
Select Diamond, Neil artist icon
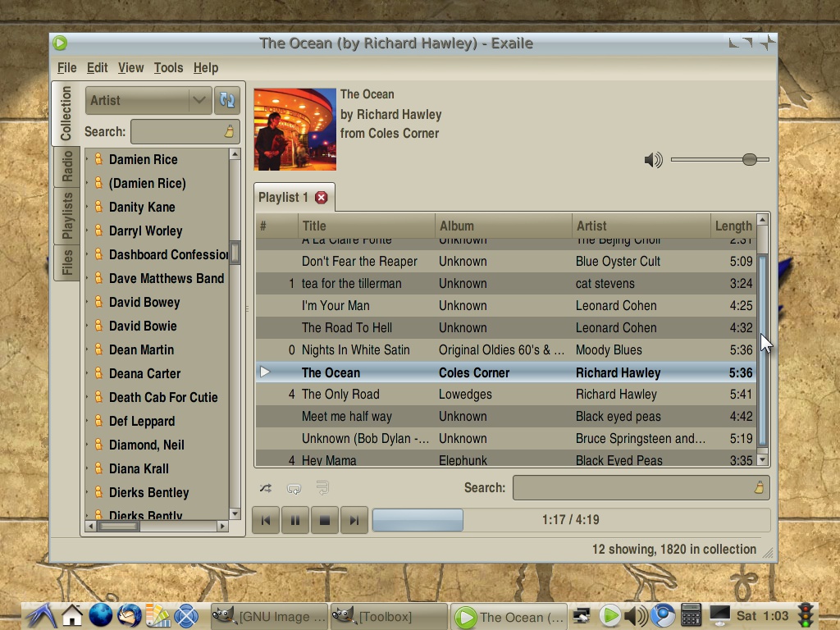98,444
